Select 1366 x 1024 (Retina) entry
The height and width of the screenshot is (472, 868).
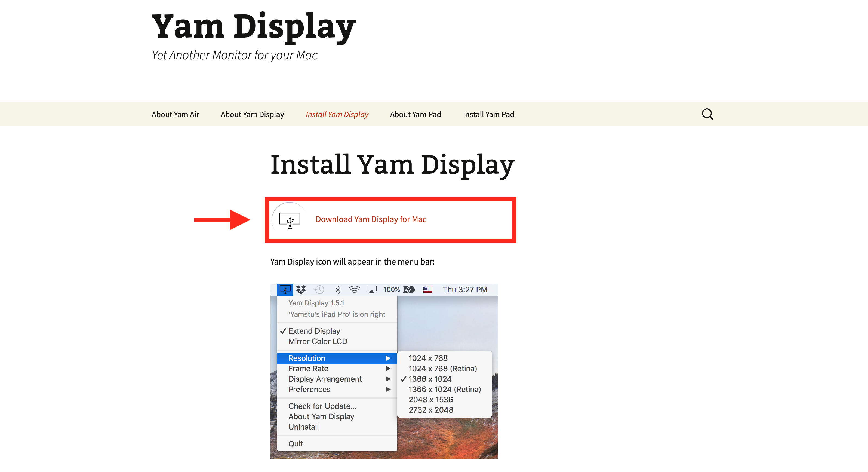[x=444, y=390]
